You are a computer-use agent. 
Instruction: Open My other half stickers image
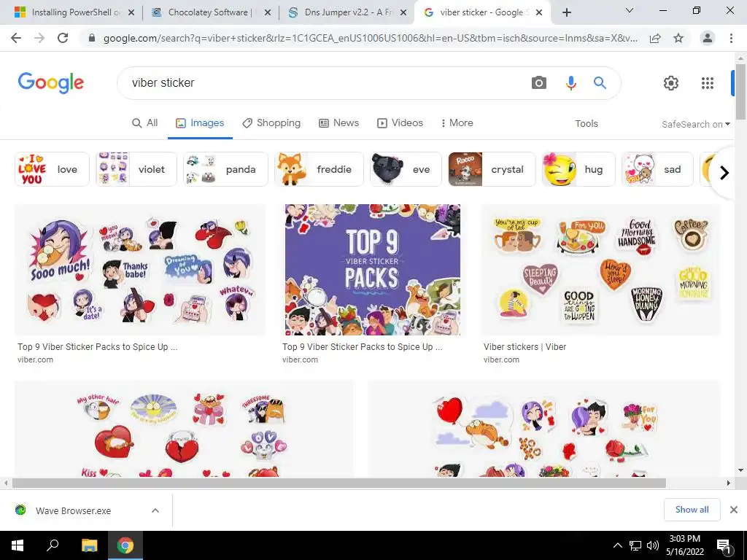(184, 429)
